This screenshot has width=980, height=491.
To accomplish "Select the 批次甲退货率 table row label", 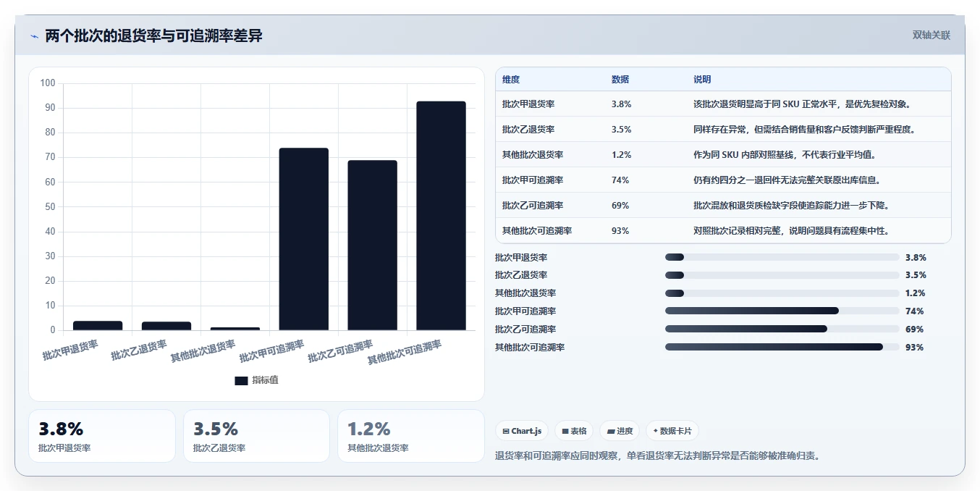I will click(x=528, y=104).
